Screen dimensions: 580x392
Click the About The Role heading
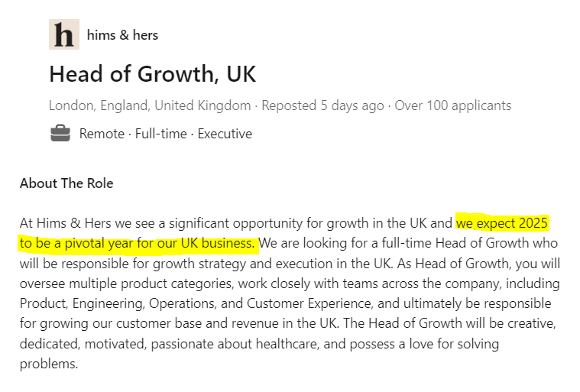(x=66, y=183)
